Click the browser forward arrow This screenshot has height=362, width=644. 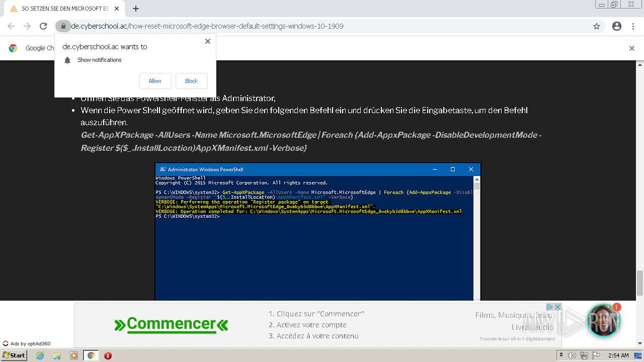click(27, 26)
